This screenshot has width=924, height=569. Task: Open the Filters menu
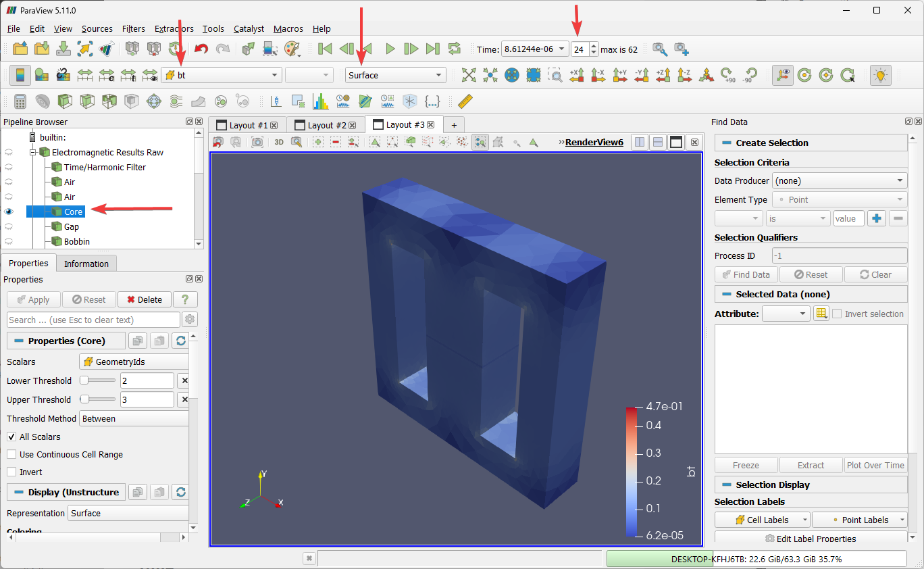[x=134, y=28]
